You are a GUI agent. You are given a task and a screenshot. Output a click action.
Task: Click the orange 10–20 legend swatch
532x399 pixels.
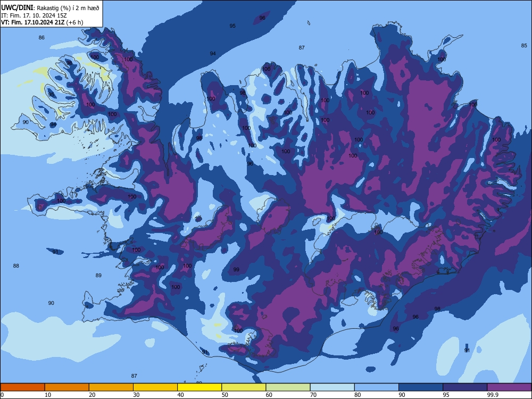point(67,387)
